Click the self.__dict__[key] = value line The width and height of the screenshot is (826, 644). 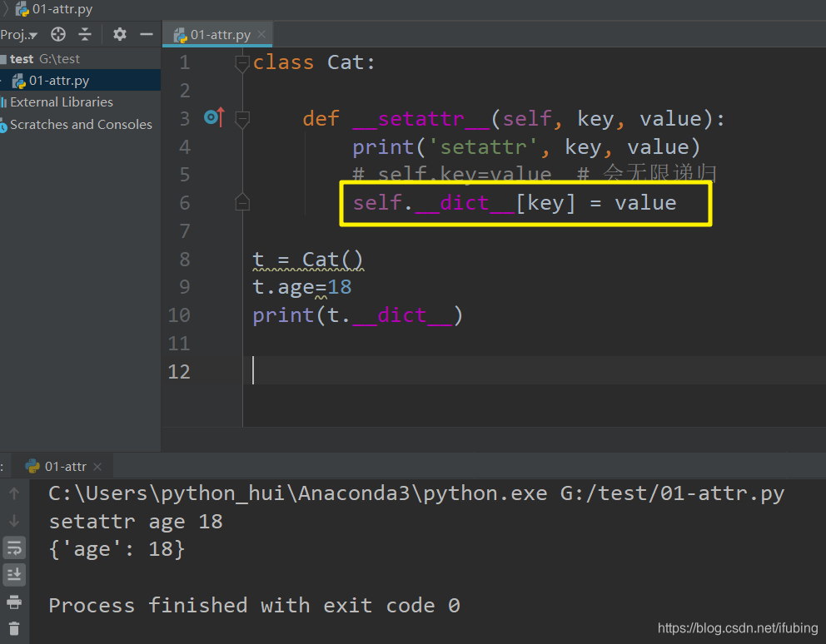(515, 203)
